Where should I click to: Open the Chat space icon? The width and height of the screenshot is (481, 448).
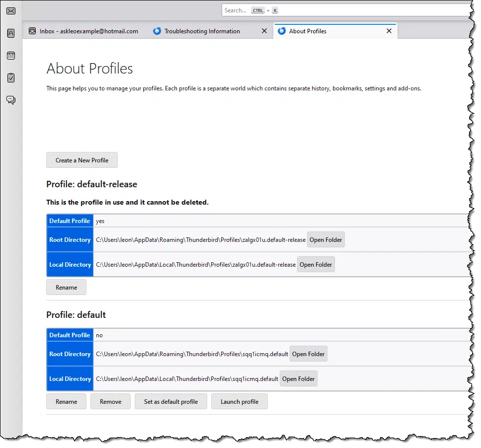[x=11, y=100]
